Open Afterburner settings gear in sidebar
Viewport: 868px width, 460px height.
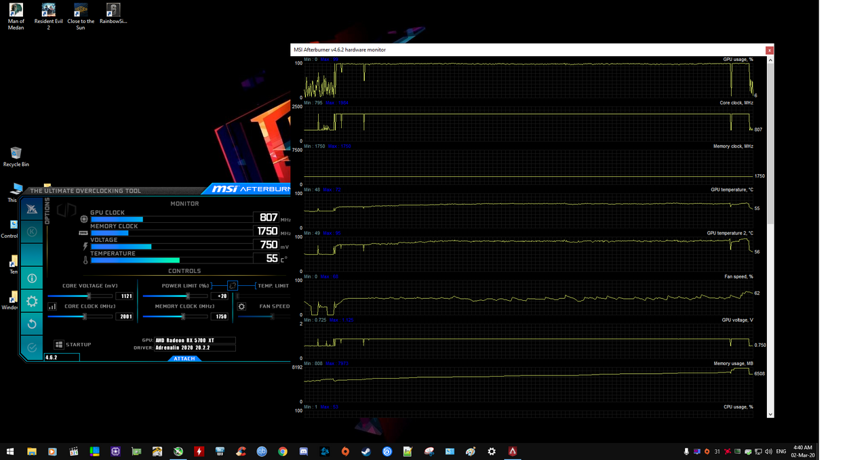31,301
